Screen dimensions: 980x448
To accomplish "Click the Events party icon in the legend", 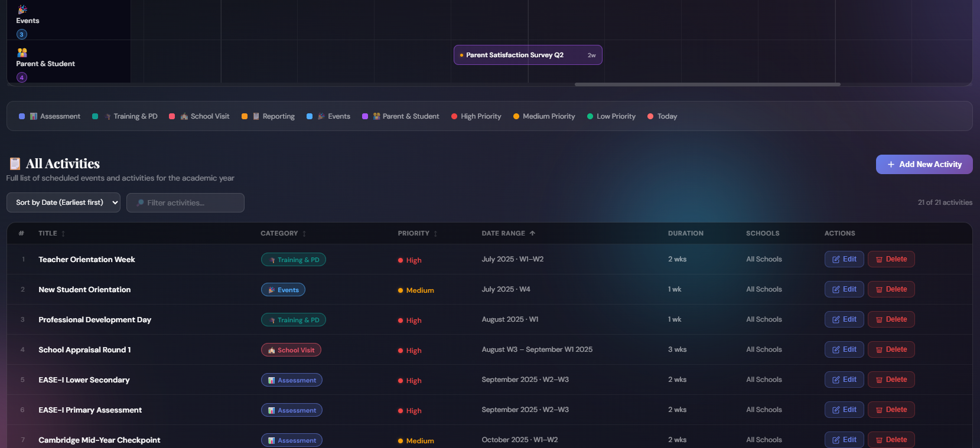I will (x=321, y=116).
